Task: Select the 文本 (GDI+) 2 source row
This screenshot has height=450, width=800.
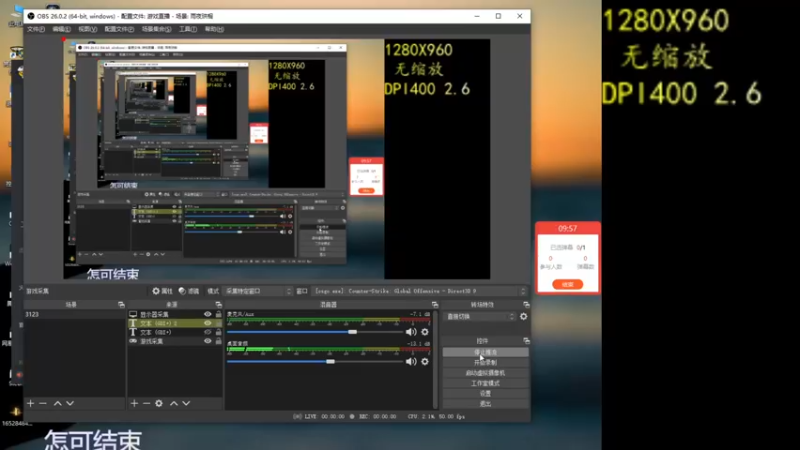Action: [175, 323]
